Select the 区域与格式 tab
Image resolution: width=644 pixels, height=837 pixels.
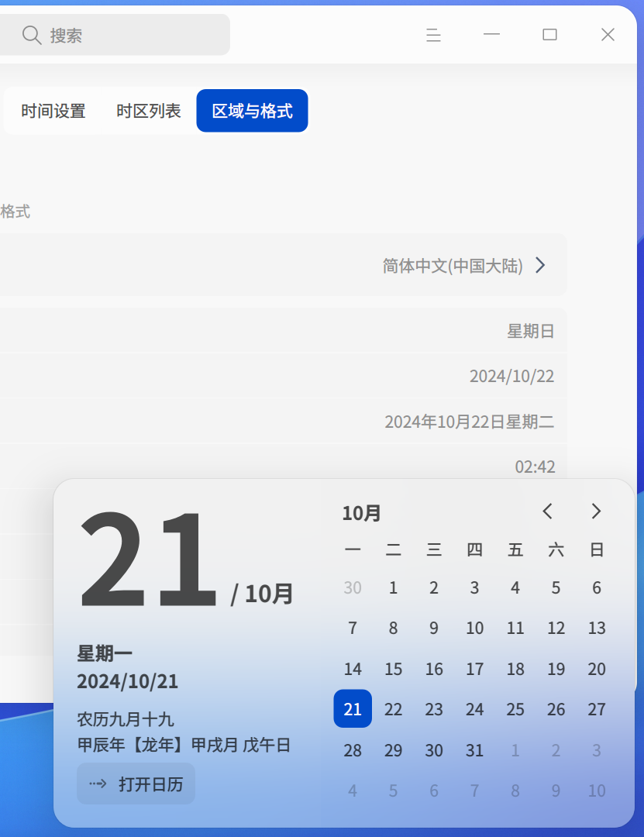pyautogui.click(x=252, y=111)
